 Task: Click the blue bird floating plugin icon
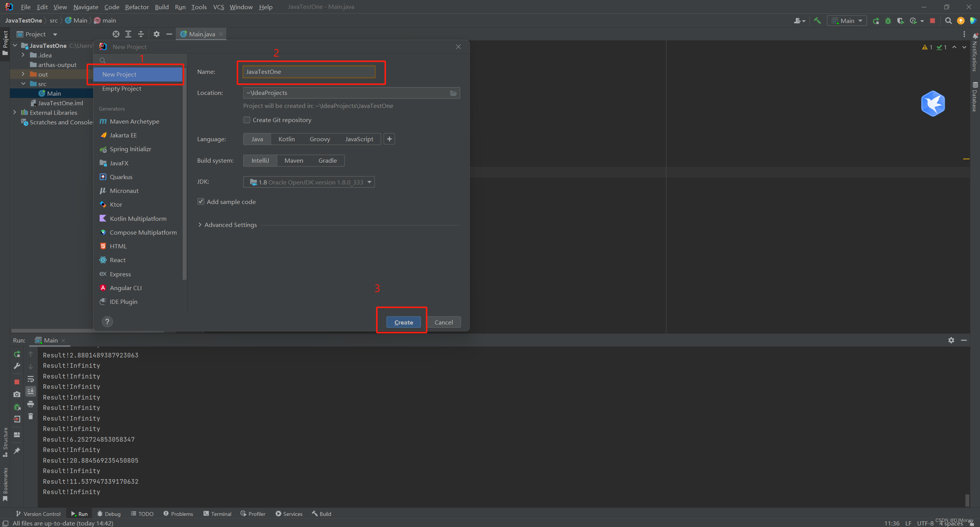pos(933,103)
